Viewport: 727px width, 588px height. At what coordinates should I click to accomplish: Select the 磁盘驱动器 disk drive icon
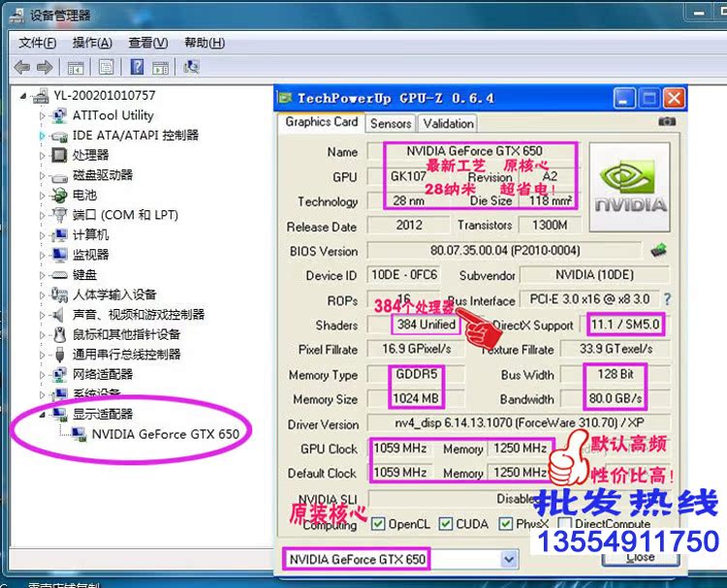[x=59, y=176]
